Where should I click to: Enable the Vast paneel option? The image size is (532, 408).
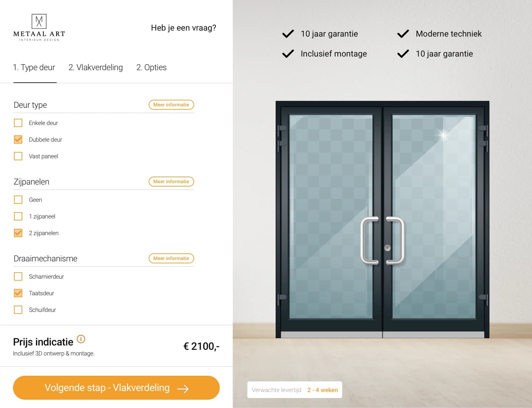click(18, 156)
